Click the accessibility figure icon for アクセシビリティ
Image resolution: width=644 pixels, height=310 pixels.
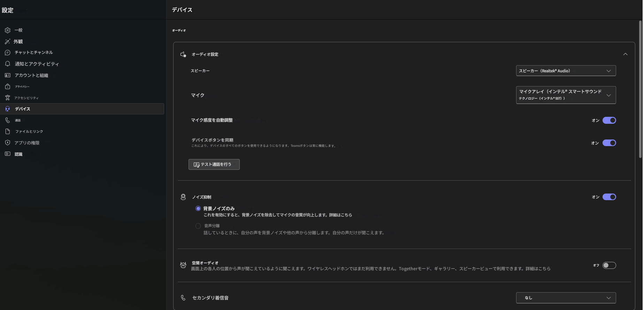click(8, 98)
